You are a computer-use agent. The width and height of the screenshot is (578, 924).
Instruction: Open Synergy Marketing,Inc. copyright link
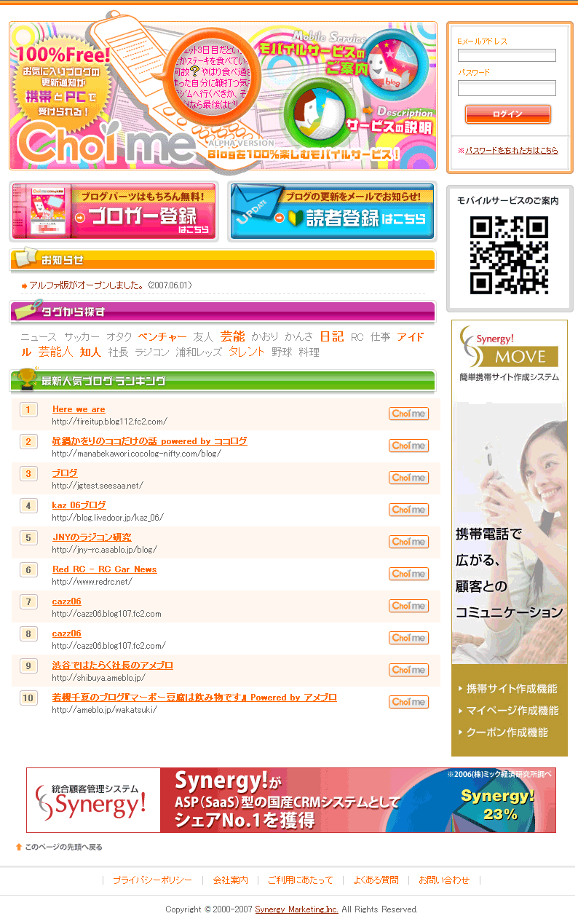pyautogui.click(x=297, y=909)
